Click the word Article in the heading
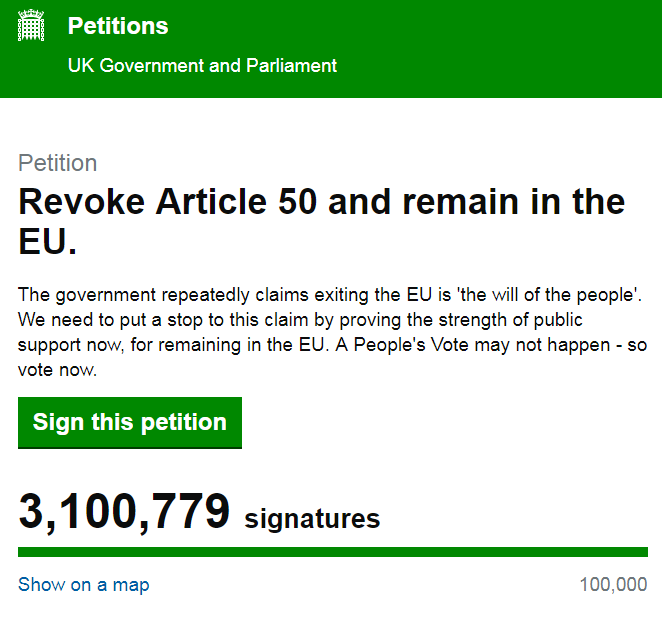The image size is (662, 623). 211,201
